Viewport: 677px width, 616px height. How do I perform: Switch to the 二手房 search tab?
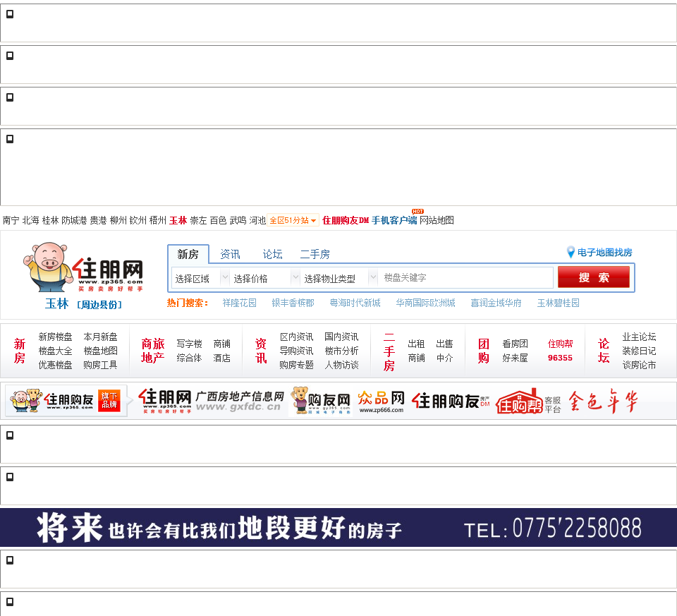coord(315,254)
